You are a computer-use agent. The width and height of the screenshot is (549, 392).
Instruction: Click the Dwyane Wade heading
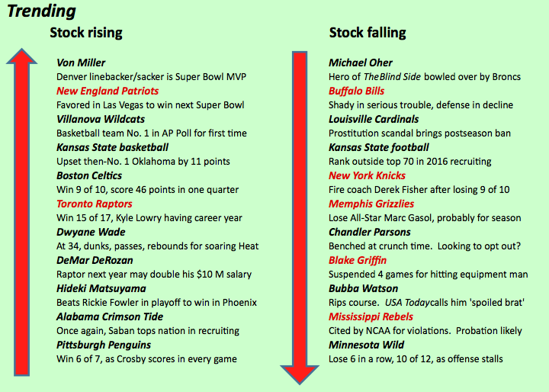[91, 232]
